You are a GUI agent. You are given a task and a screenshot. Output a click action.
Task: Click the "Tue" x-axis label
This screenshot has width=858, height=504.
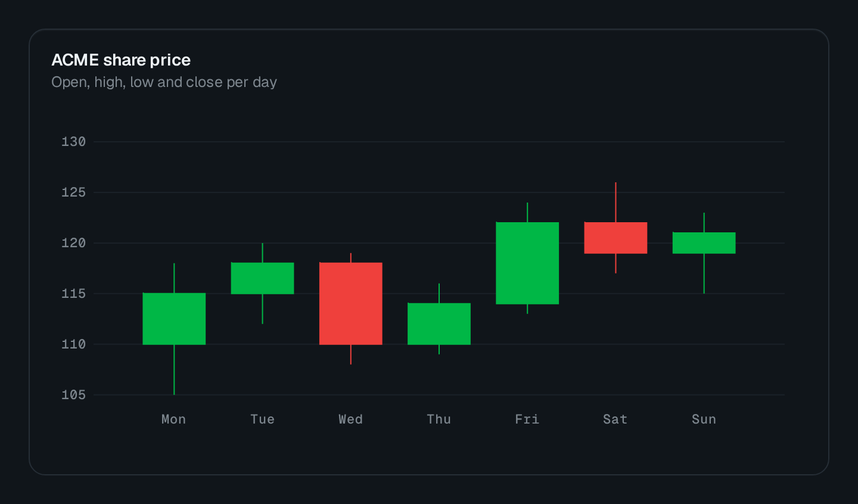click(x=262, y=419)
